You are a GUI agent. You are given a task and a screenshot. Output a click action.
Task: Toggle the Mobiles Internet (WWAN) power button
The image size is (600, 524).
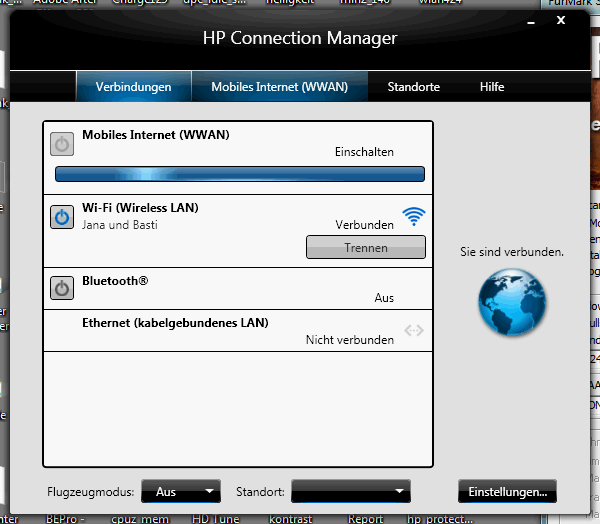tap(62, 144)
